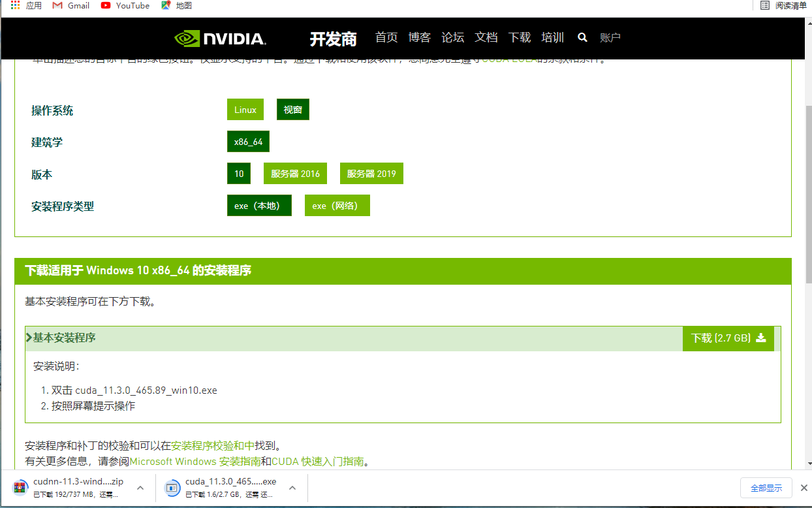812x508 pixels.
Task: Click the cuda_11.3.0_465 exe download item
Action: click(231, 488)
